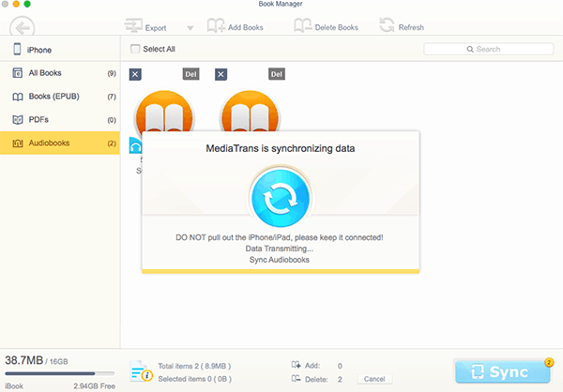563x392 pixels.
Task: Select the first audiobook thumbnail
Action: point(164,112)
